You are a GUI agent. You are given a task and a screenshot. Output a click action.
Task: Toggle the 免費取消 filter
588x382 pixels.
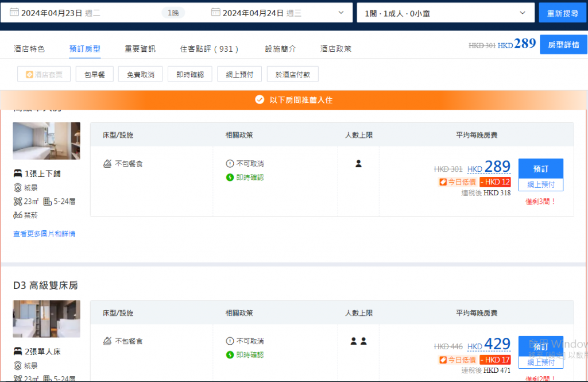coord(140,74)
